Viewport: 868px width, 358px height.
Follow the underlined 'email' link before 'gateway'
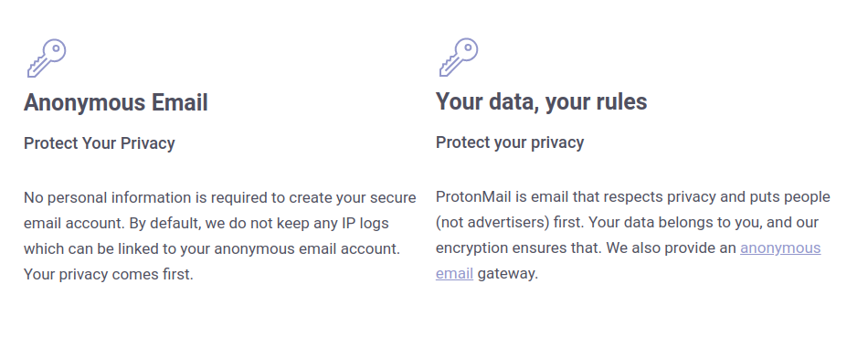click(454, 273)
